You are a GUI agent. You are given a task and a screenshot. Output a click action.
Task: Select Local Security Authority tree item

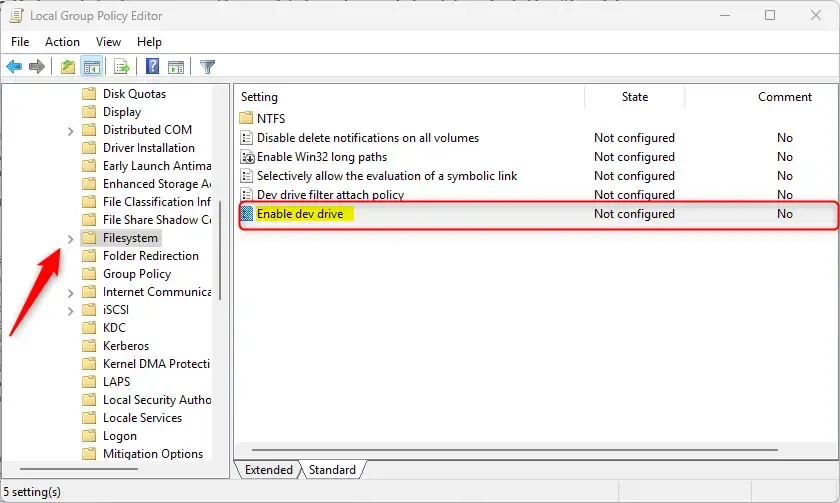coord(156,400)
